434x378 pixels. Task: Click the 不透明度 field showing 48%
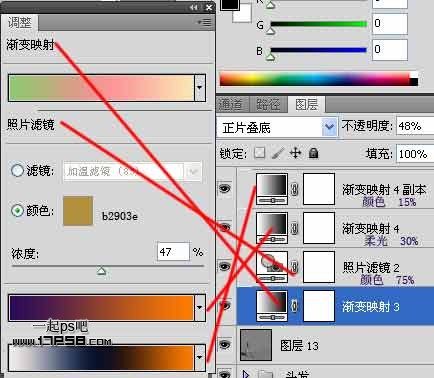tap(415, 126)
